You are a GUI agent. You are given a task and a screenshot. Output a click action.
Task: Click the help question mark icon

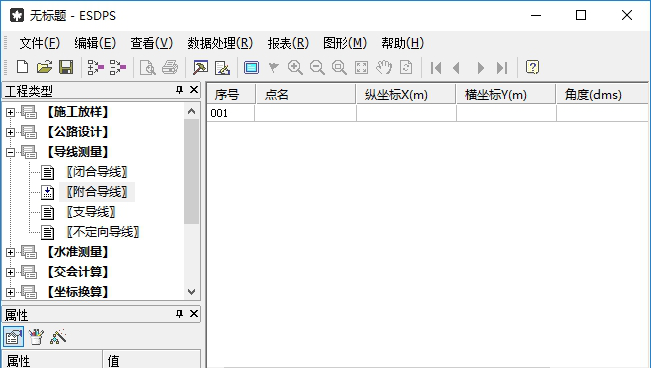(532, 67)
